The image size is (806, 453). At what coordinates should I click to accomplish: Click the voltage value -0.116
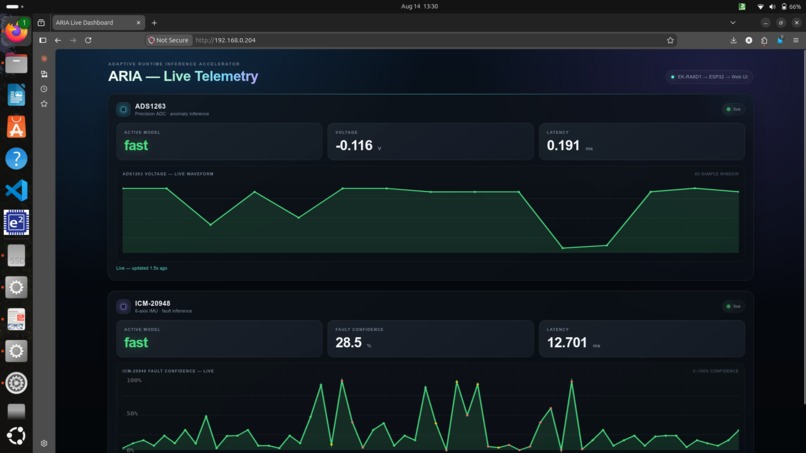pyautogui.click(x=354, y=146)
